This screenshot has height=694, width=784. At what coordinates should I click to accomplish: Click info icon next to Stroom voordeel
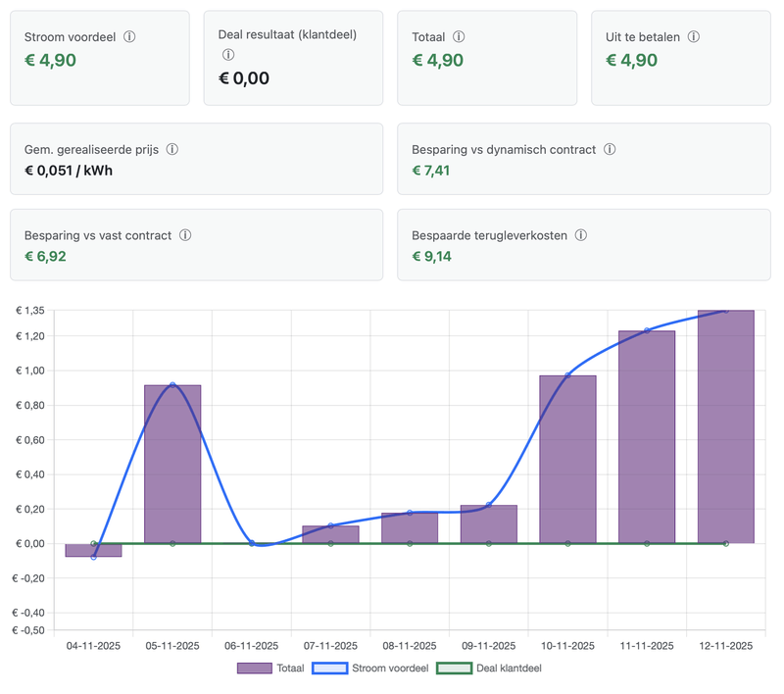click(x=129, y=37)
